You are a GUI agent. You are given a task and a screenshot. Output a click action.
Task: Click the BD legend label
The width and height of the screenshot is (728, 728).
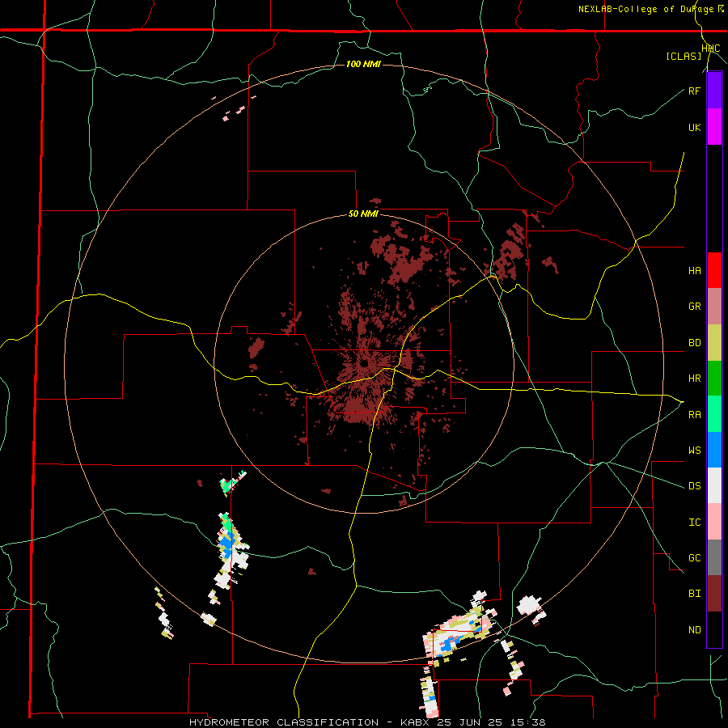pos(695,343)
